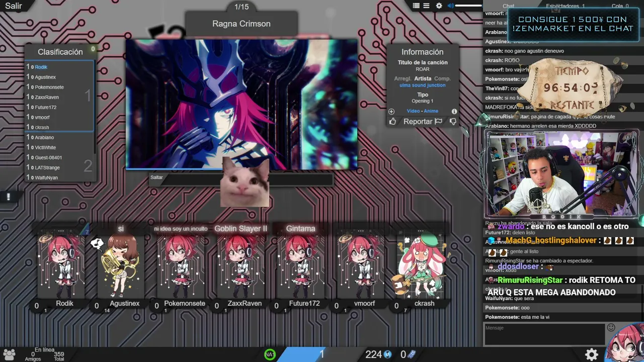This screenshot has height=362, width=644.
Task: Click the Saltar skip button
Action: (x=156, y=177)
